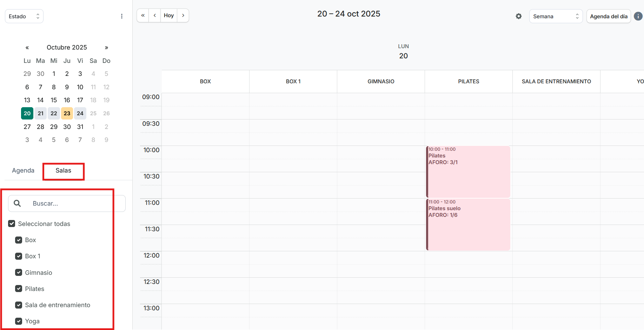Open the three-dot options menu
The image size is (644, 330).
122,16
